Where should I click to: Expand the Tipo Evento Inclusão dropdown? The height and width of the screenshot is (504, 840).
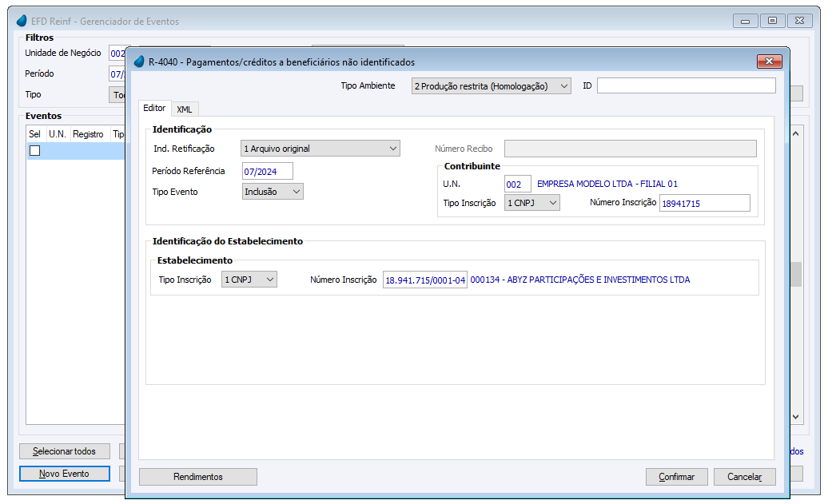tap(273, 191)
